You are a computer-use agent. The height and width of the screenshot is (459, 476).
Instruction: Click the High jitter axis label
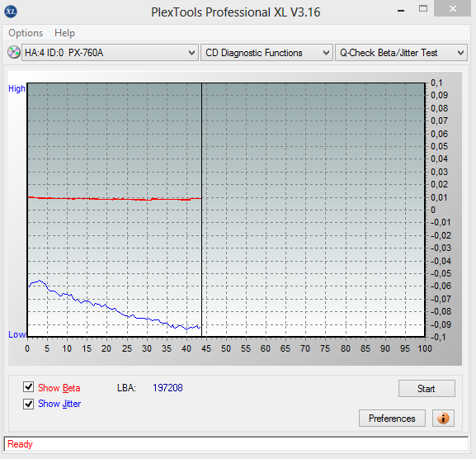16,88
